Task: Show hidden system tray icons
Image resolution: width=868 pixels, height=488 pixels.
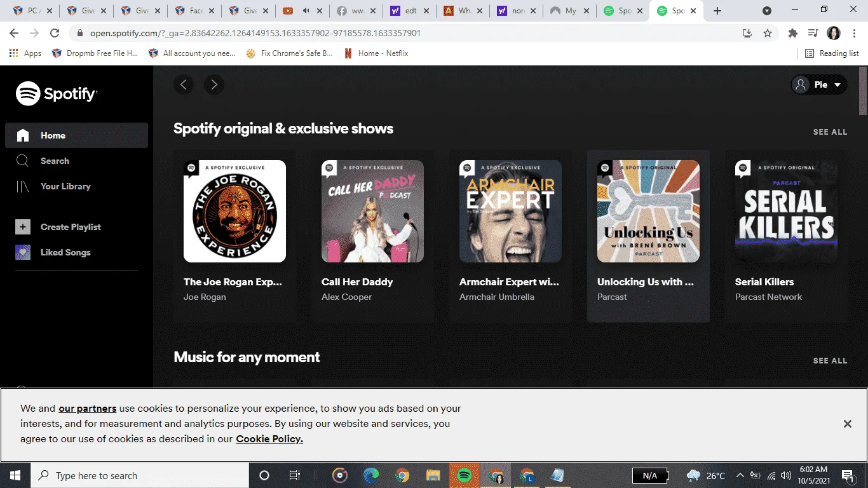Action: pos(740,475)
